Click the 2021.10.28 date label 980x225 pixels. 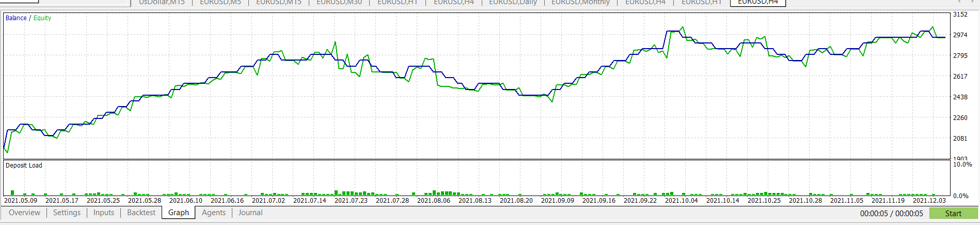pos(805,201)
